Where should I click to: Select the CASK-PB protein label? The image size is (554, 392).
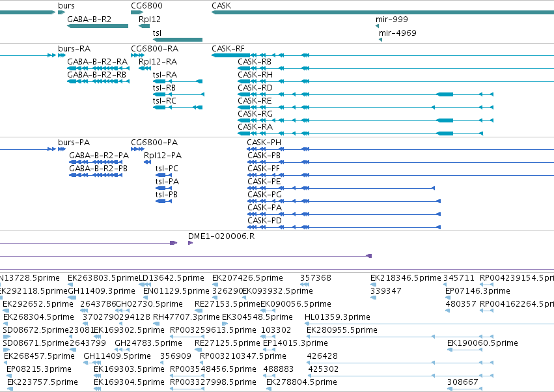pos(264,156)
